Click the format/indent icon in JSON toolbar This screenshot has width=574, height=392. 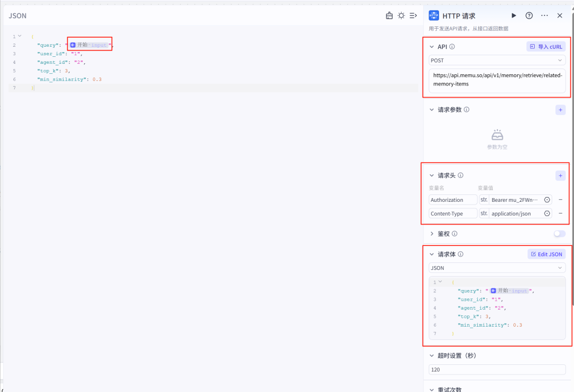(x=413, y=15)
